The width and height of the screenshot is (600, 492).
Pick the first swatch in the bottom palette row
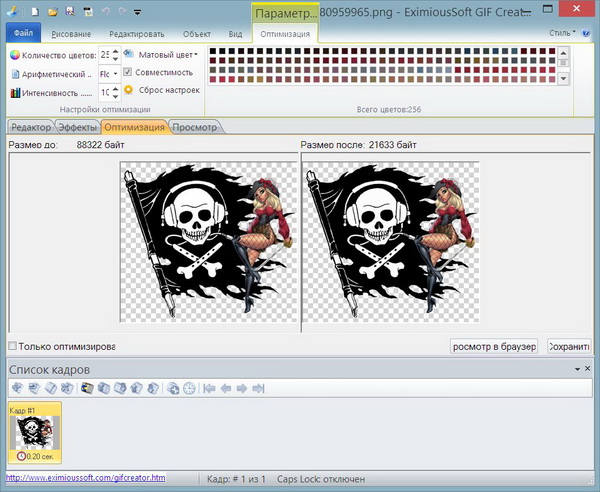pos(213,79)
